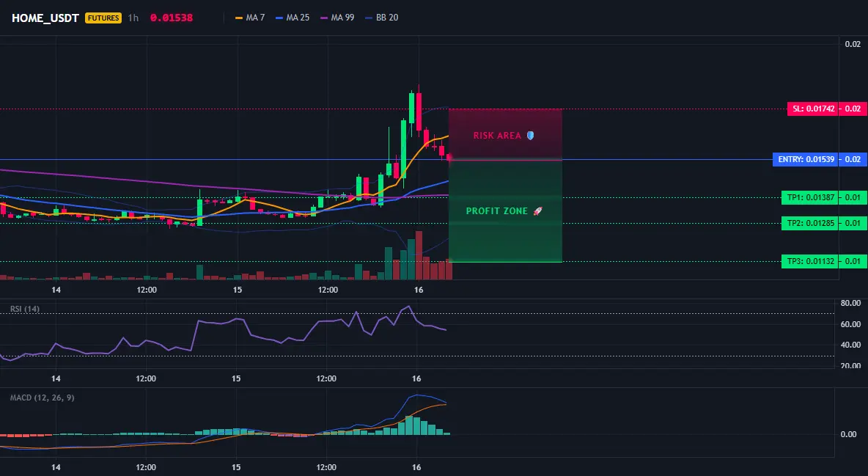Click the RISK AREA text in red zone
This screenshot has width=868, height=476.
pyautogui.click(x=497, y=135)
